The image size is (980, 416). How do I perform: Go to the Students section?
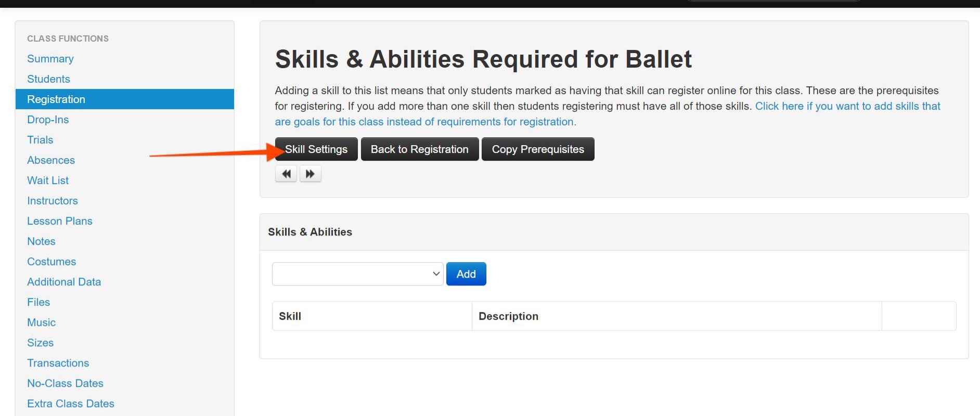click(x=48, y=79)
